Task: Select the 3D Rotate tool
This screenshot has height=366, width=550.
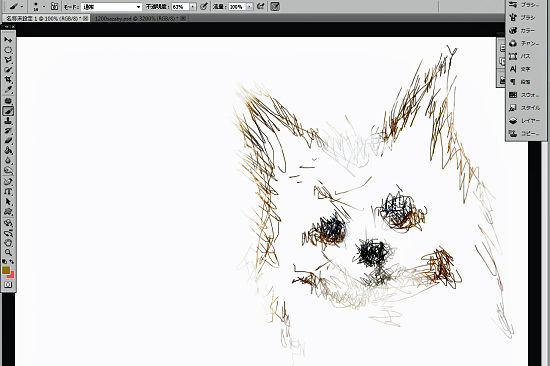Action: click(8, 223)
